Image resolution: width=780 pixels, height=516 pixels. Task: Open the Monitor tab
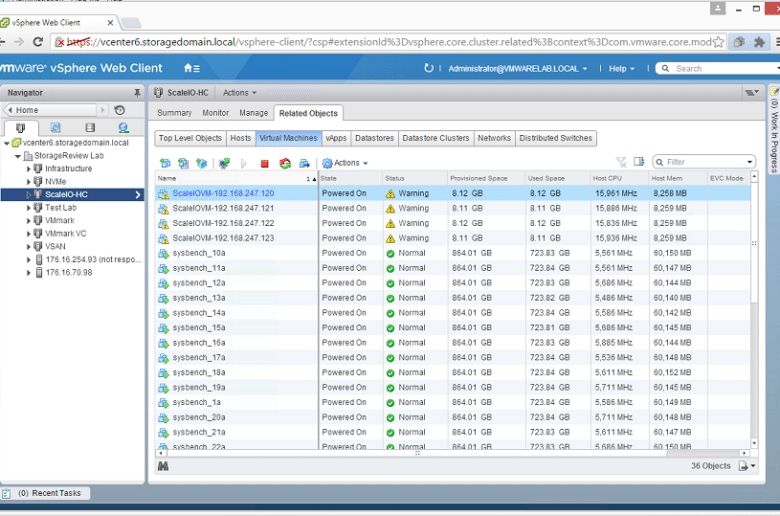point(215,113)
